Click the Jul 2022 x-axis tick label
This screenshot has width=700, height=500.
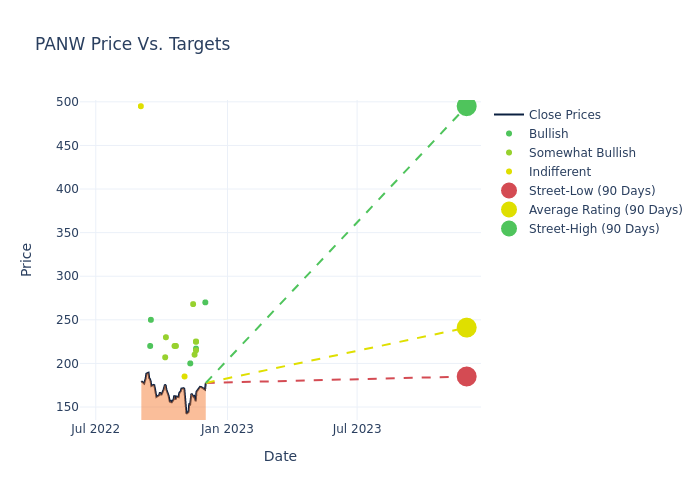point(96,429)
